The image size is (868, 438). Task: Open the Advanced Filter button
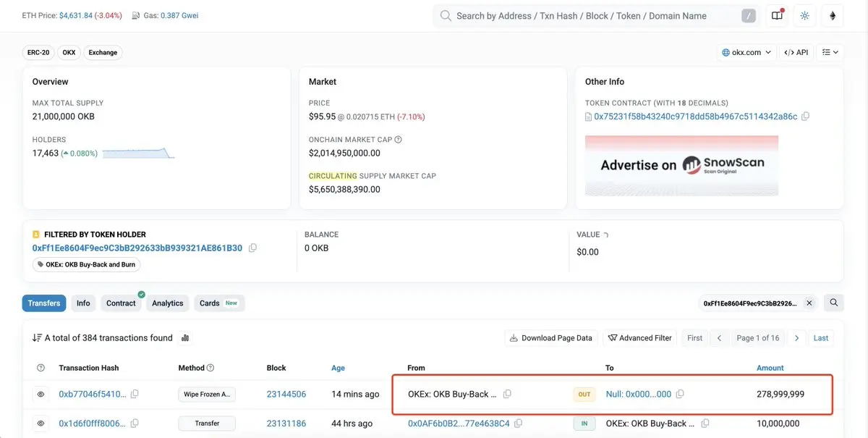639,338
